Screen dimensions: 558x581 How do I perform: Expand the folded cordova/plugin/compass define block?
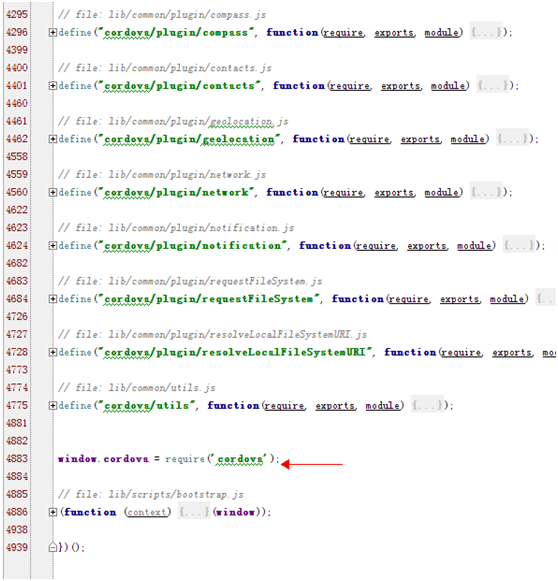52,33
